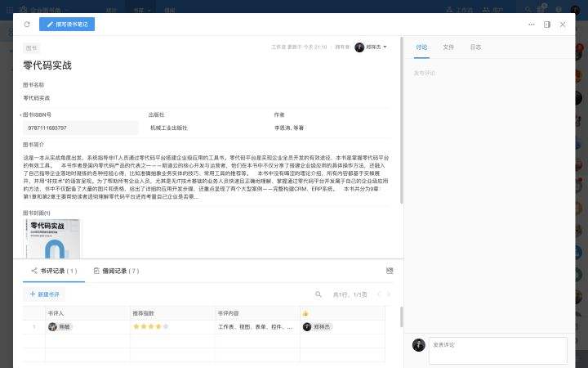
Task: Click the star rating in 熊敏's row
Action: pyautogui.click(x=151, y=326)
